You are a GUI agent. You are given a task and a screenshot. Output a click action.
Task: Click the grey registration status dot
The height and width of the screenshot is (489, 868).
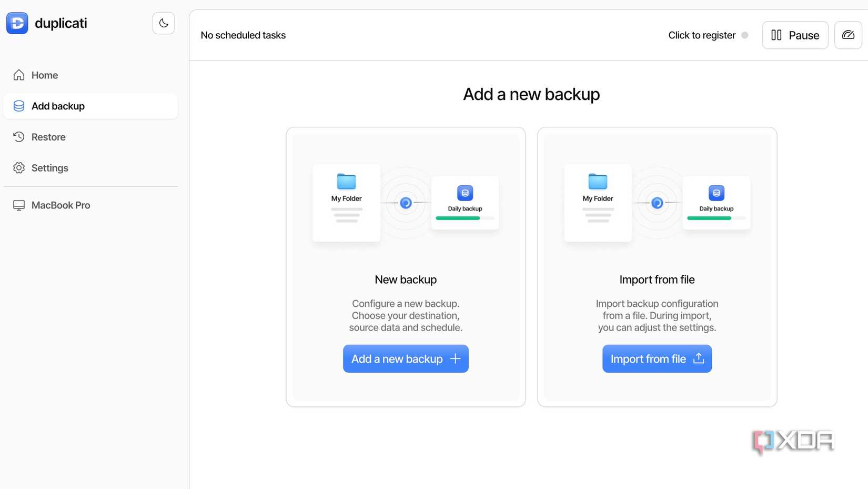point(745,35)
